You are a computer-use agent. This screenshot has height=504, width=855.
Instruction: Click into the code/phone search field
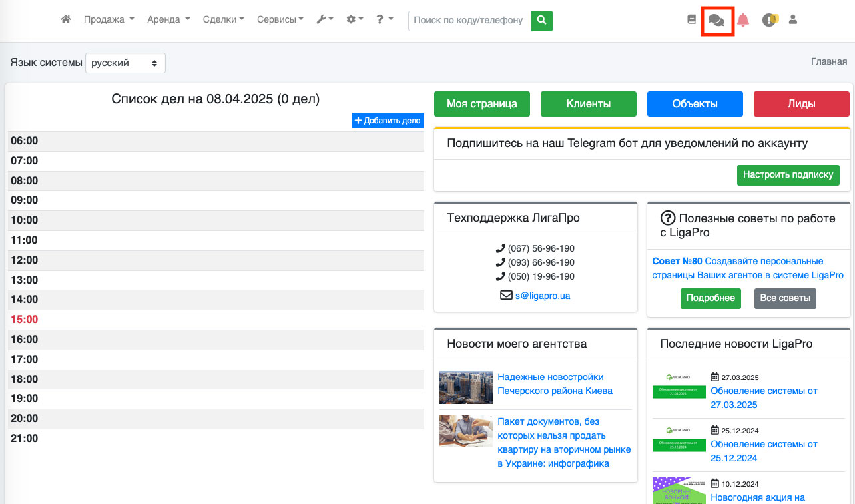[469, 21]
